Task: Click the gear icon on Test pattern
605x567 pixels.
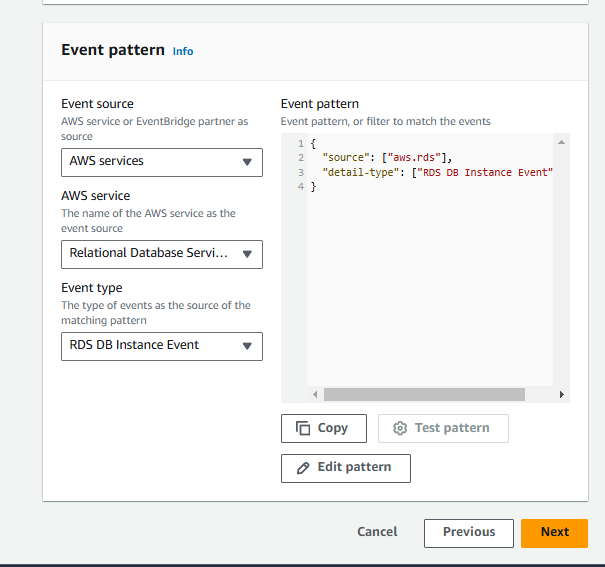Action: [x=400, y=428]
